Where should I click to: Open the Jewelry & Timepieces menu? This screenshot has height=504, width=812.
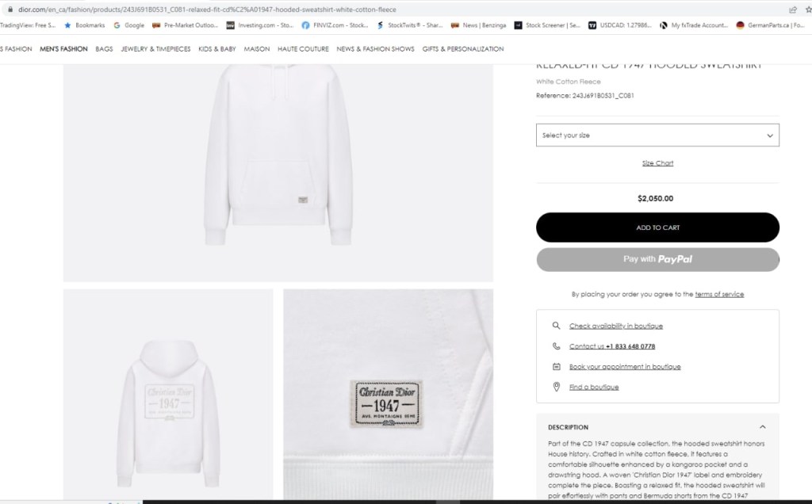coord(155,49)
